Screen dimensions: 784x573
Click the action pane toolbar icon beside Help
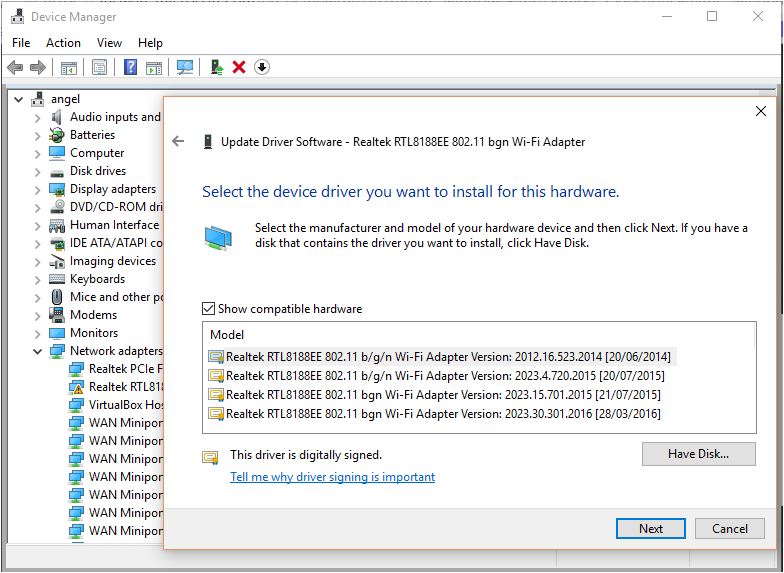coord(154,67)
